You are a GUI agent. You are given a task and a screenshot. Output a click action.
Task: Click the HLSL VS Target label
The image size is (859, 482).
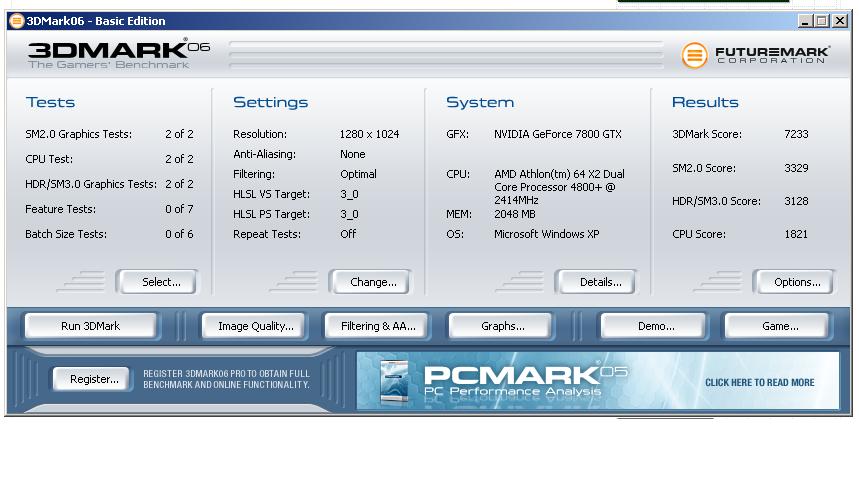(271, 194)
